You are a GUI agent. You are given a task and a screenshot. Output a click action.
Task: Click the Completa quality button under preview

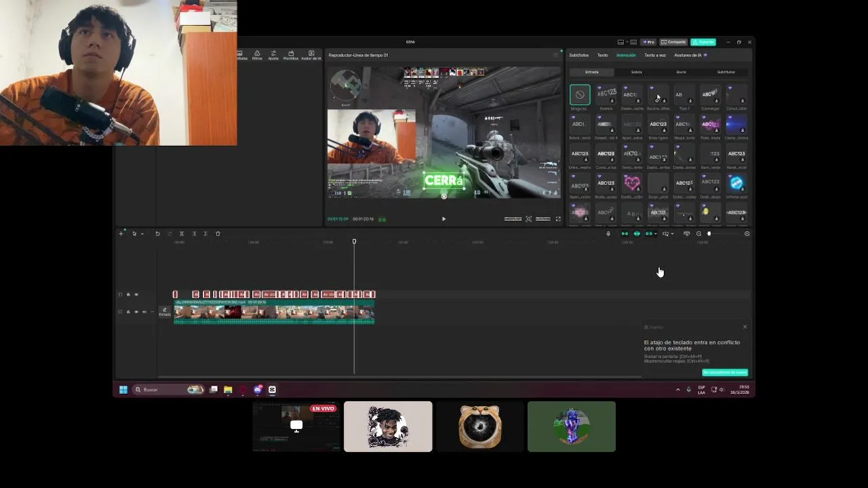point(513,219)
